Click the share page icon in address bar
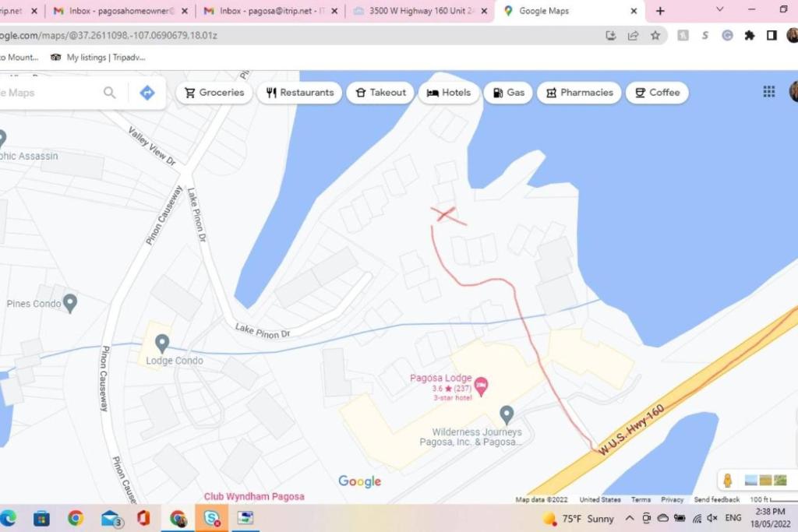Viewport: 798px width, 532px height. pyautogui.click(x=633, y=35)
